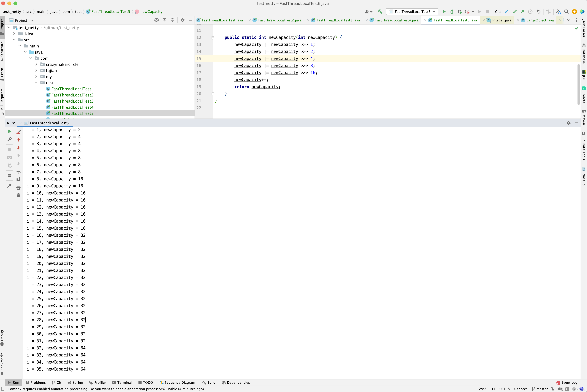Toggle scroll to end in console
This screenshot has width=587, height=392.
click(x=18, y=179)
